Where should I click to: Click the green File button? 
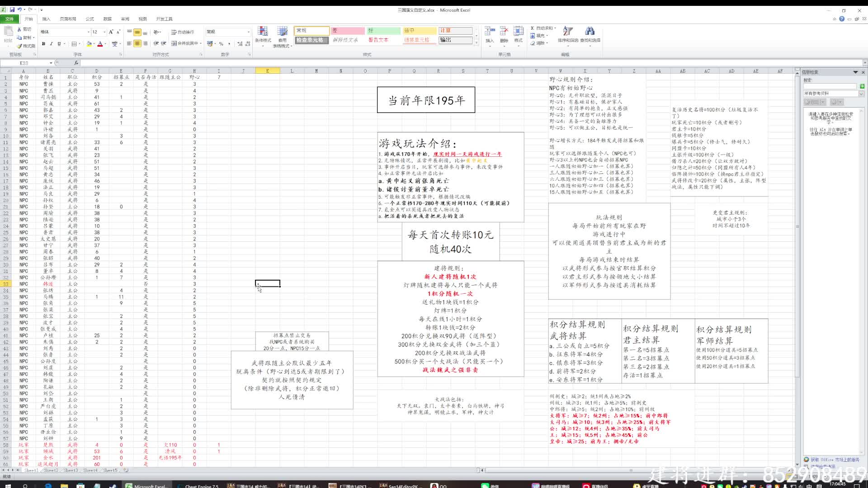pos(9,19)
